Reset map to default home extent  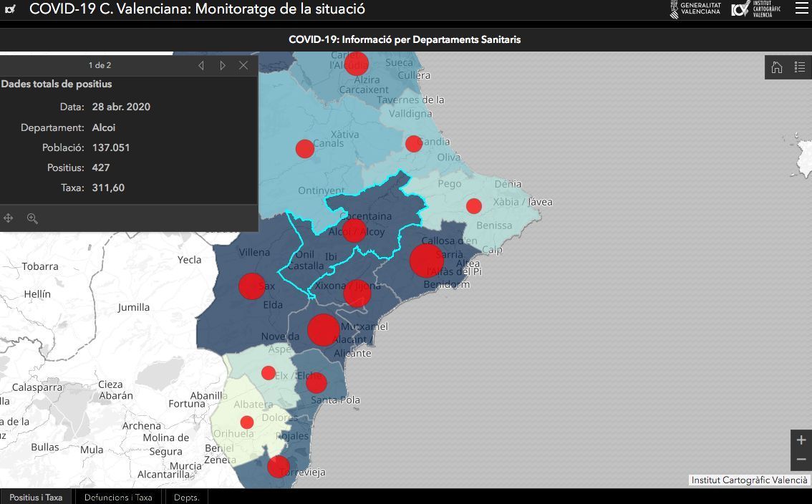(777, 67)
